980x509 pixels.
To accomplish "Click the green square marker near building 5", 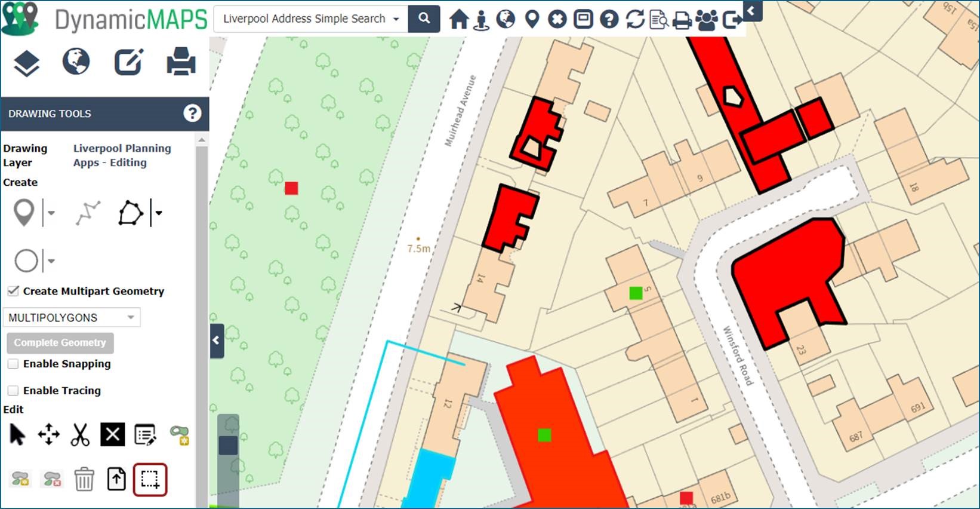I will tap(636, 293).
